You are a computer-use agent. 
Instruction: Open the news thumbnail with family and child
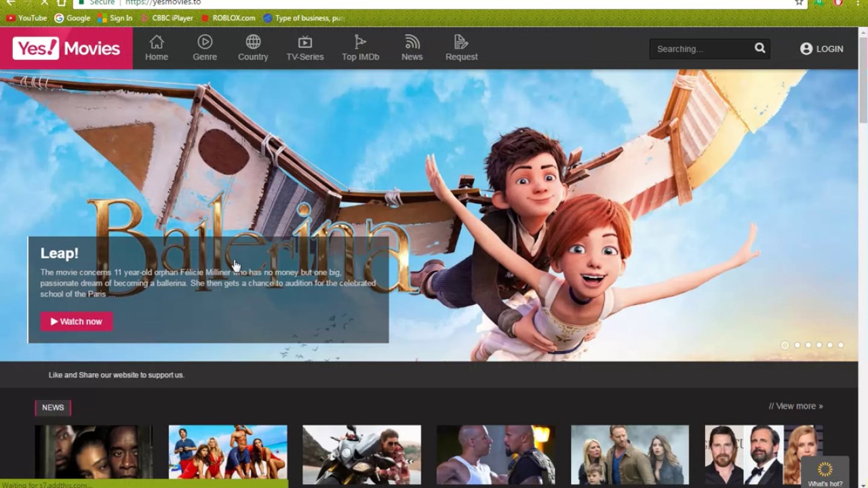tap(630, 453)
